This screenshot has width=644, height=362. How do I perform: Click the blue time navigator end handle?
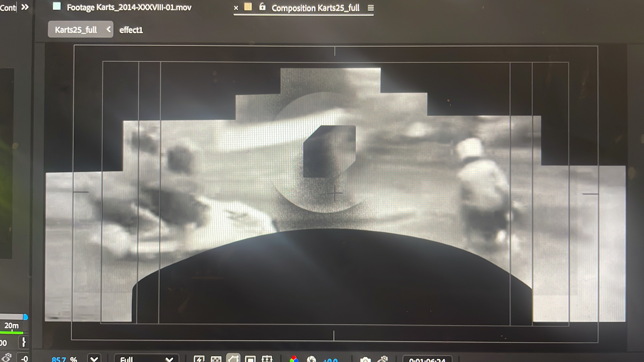pyautogui.click(x=25, y=317)
